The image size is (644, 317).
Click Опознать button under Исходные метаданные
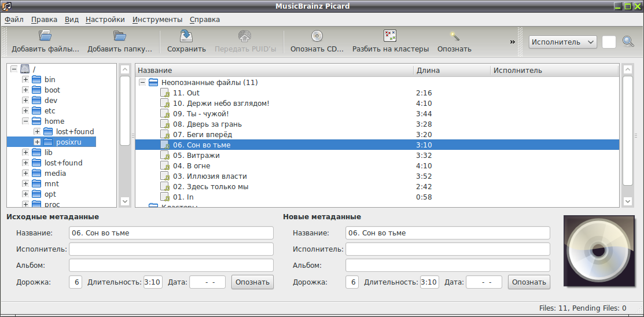click(x=253, y=282)
